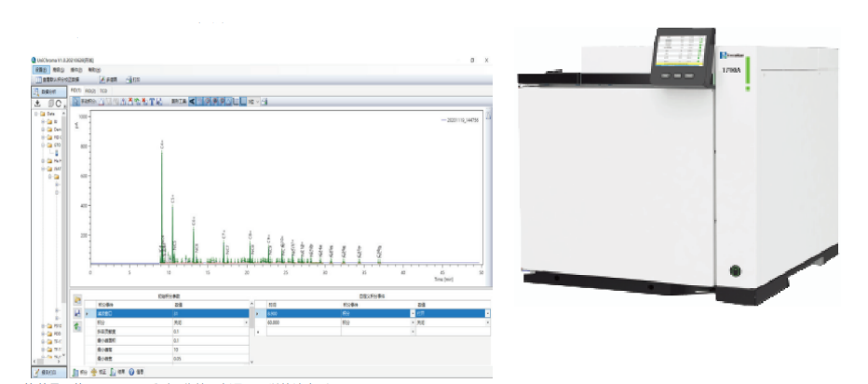
Task: Close the UniChrom window
Action: coord(486,60)
